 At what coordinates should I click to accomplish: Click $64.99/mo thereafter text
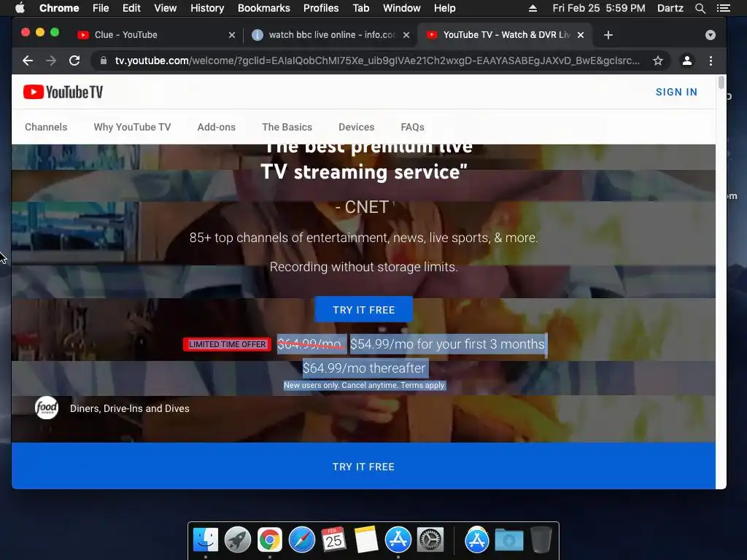[364, 368]
